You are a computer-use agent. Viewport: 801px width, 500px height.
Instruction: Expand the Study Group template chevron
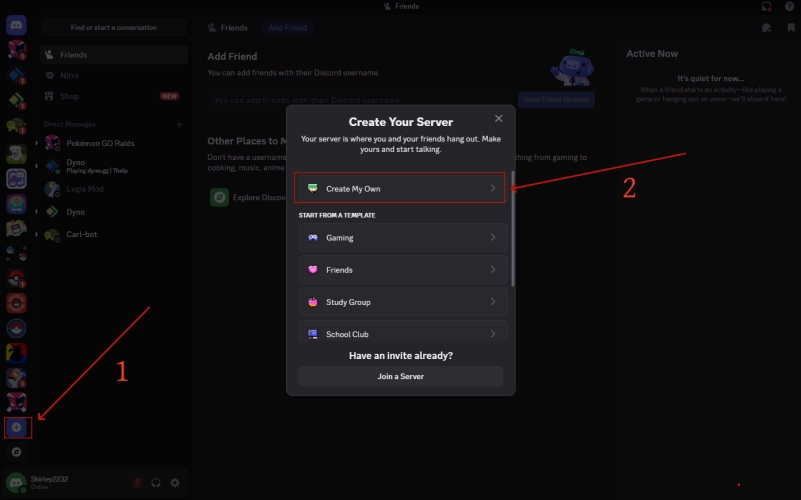(493, 302)
